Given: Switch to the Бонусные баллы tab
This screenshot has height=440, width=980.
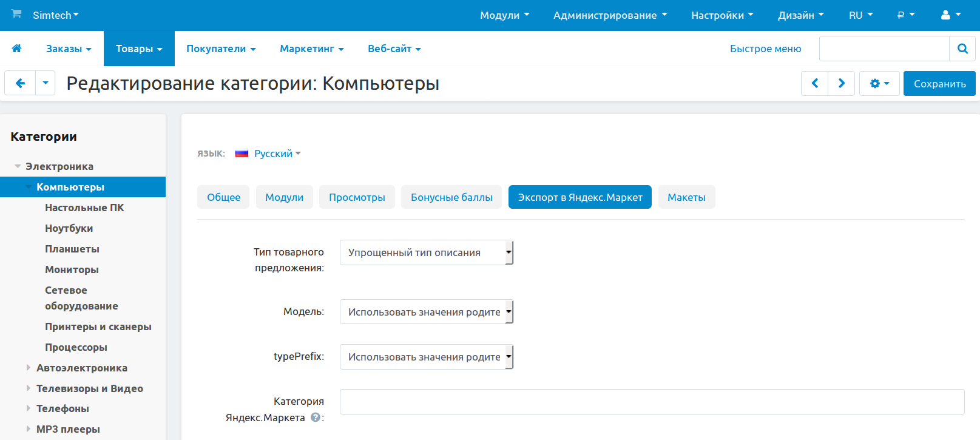Looking at the screenshot, I should pos(451,197).
